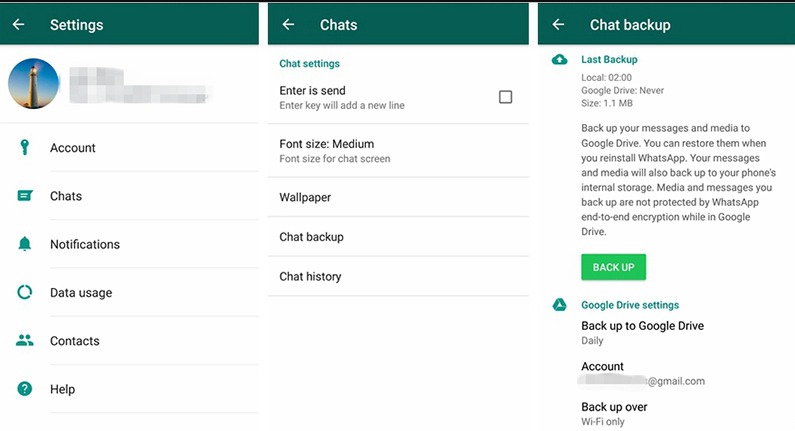Change Back up over Wi-Fi only setting

click(614, 414)
